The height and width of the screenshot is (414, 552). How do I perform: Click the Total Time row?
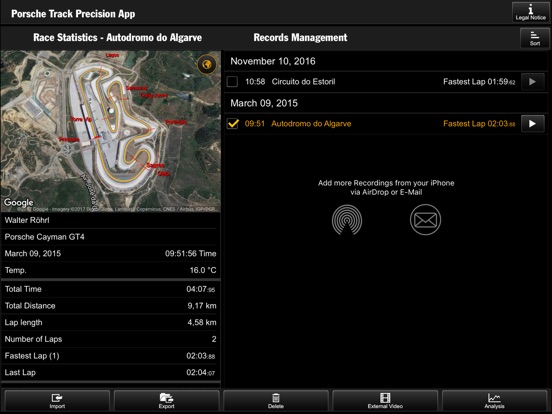[111, 289]
